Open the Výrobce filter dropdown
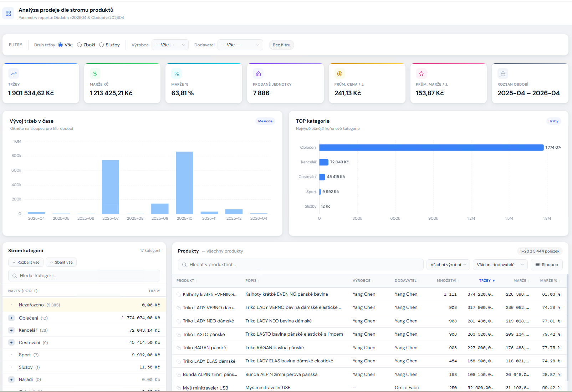The image size is (572, 392). pyautogui.click(x=170, y=45)
